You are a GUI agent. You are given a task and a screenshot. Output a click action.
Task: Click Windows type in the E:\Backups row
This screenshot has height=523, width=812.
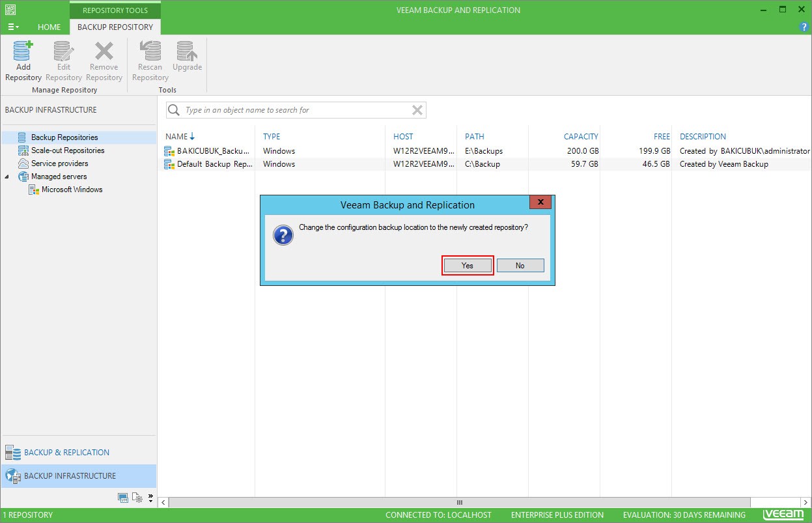279,151
